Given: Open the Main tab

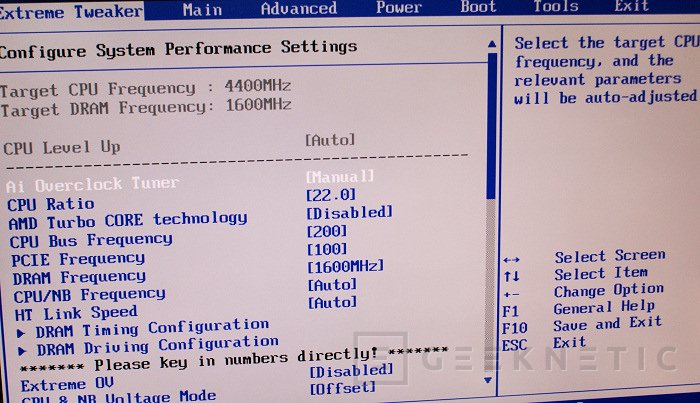Looking at the screenshot, I should (x=202, y=9).
